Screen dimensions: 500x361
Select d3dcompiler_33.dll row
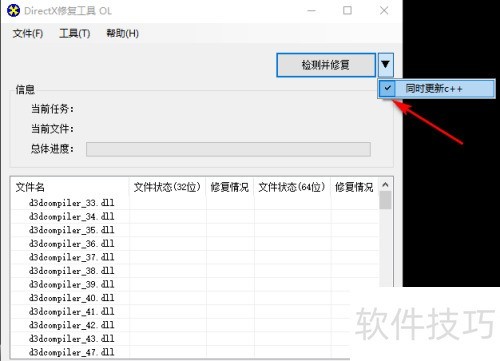tap(195, 203)
